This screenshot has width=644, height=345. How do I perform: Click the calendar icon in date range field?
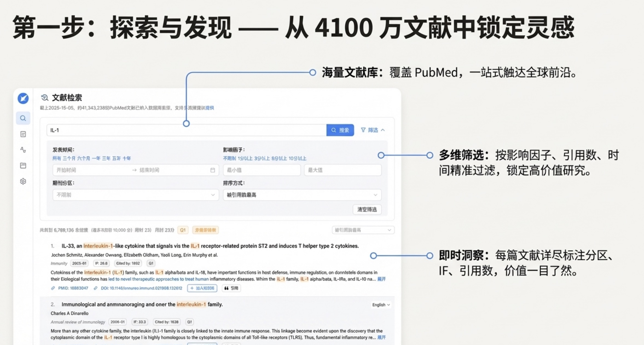pyautogui.click(x=213, y=170)
